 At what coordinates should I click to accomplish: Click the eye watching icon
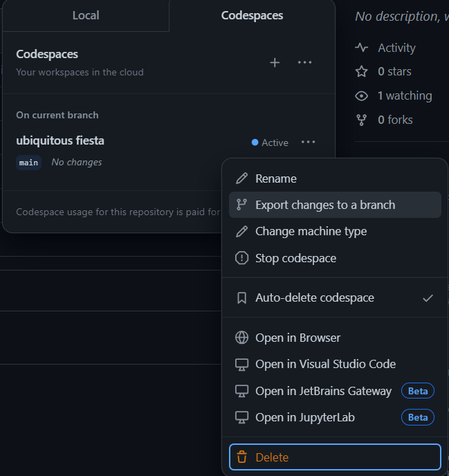(361, 96)
